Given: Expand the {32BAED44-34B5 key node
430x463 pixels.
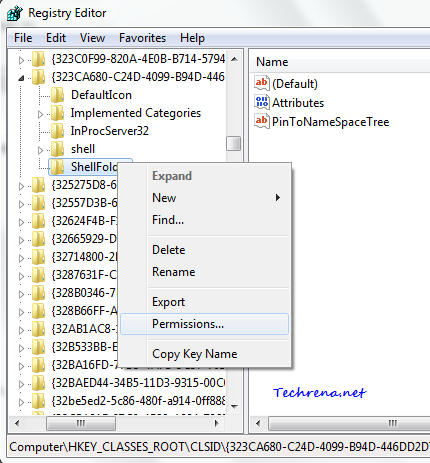Looking at the screenshot, I should click(x=21, y=384).
